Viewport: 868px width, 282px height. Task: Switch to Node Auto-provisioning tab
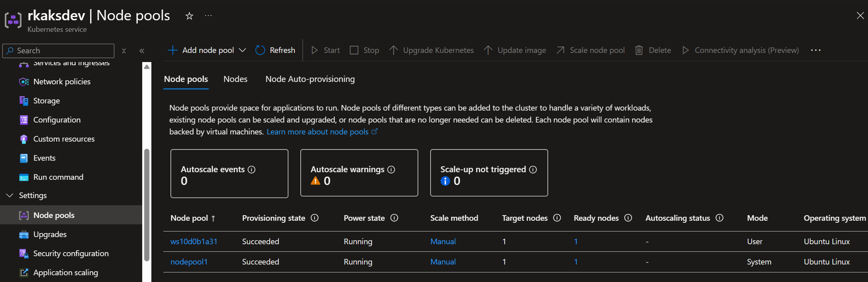(x=310, y=79)
